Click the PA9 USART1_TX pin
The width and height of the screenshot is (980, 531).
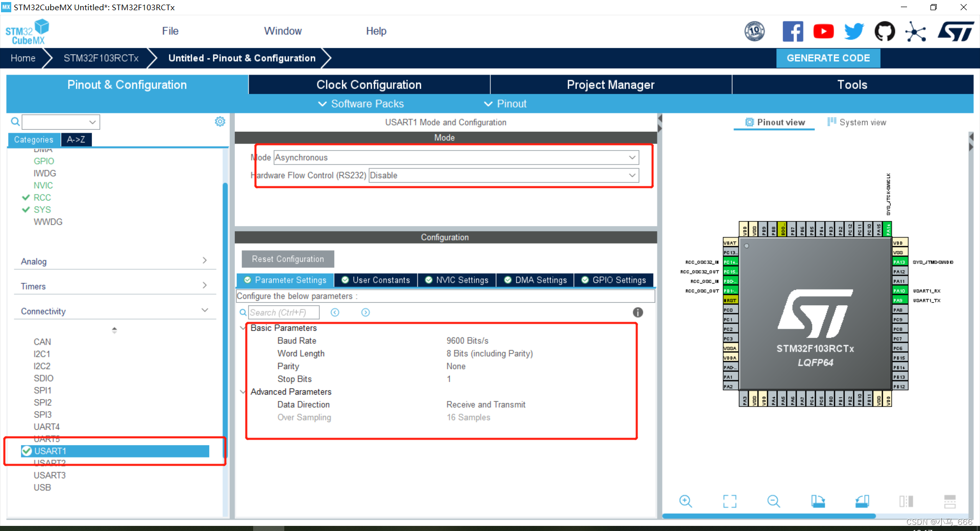point(900,300)
